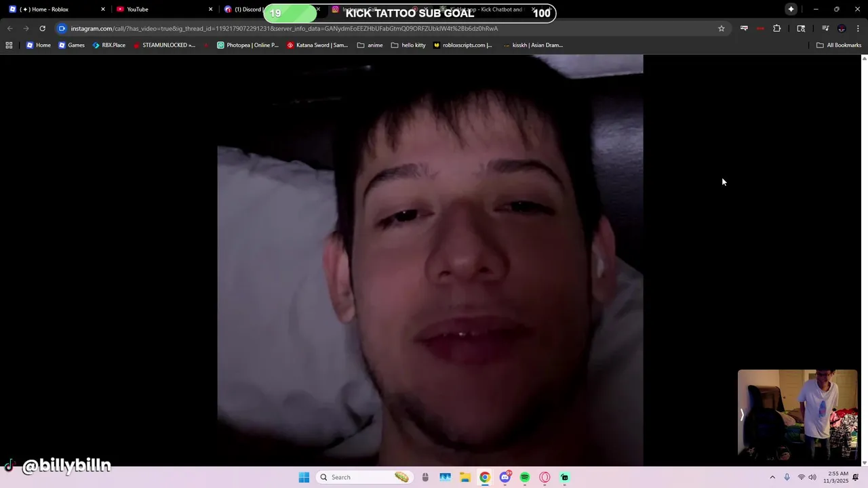The image size is (868, 488).
Task: Open the Extensions puzzle-piece menu
Action: [777, 28]
